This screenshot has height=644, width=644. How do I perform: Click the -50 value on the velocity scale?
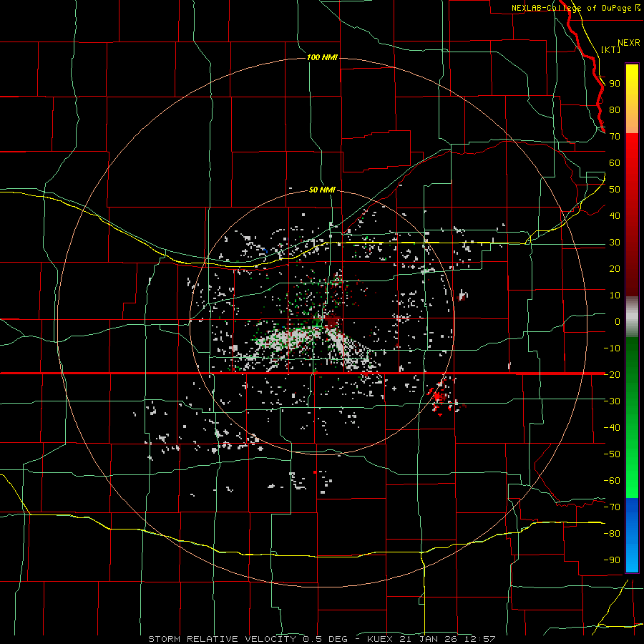coord(612,454)
